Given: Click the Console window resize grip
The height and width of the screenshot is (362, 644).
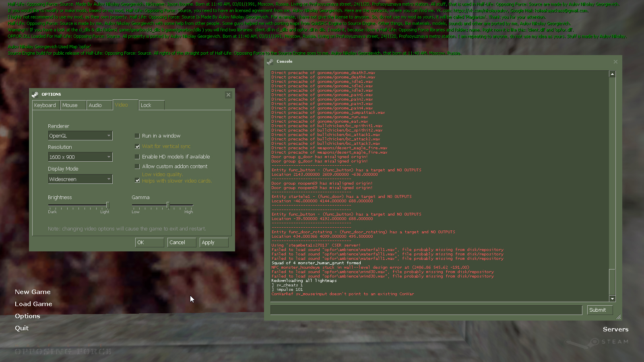Looking at the screenshot, I should click(619, 317).
